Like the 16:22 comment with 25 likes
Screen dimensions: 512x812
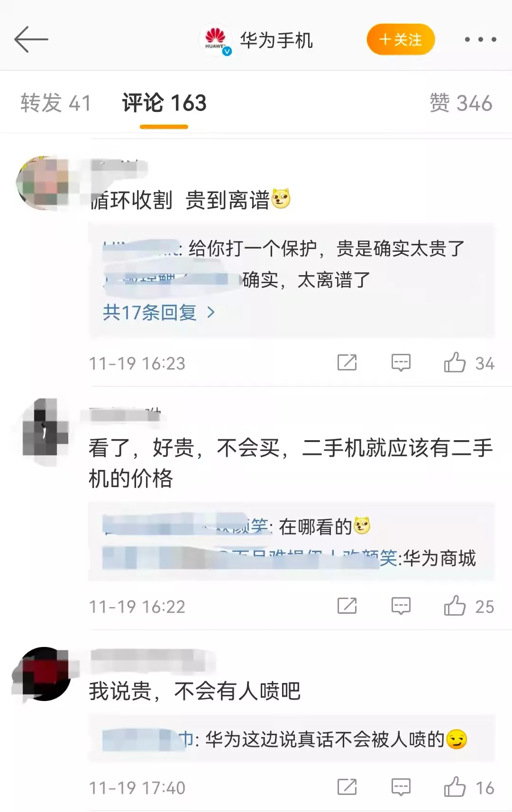455,606
